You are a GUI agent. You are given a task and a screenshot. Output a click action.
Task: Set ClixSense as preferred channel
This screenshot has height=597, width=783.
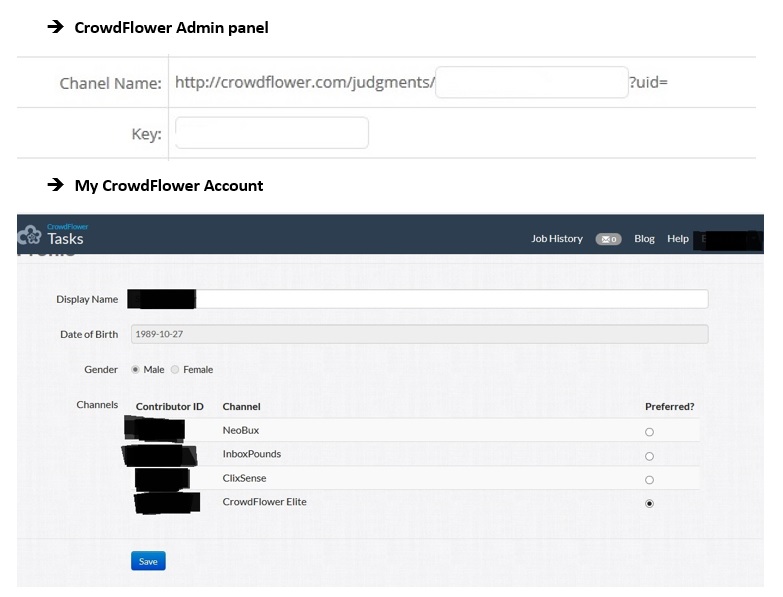tap(649, 480)
